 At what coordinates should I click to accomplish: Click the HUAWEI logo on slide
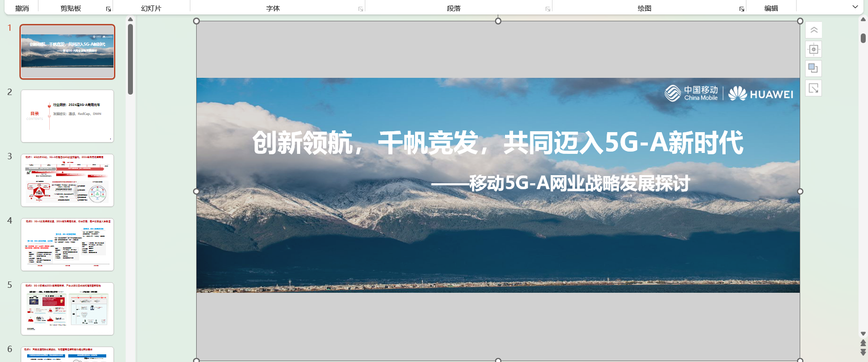[761, 94]
